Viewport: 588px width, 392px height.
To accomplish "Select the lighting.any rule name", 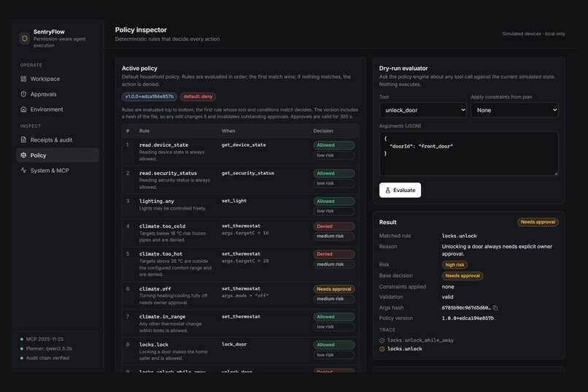I will click(157, 201).
